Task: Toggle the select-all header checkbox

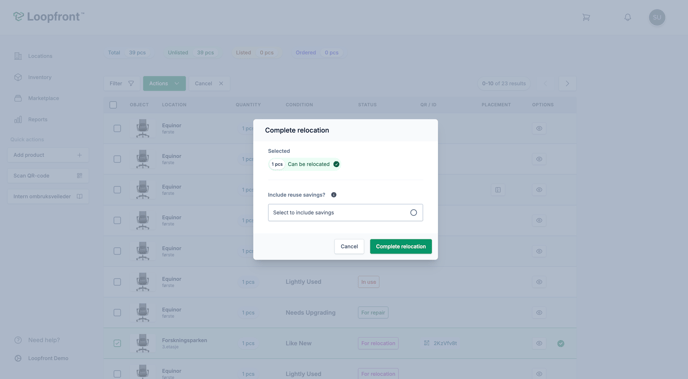Action: [113, 105]
